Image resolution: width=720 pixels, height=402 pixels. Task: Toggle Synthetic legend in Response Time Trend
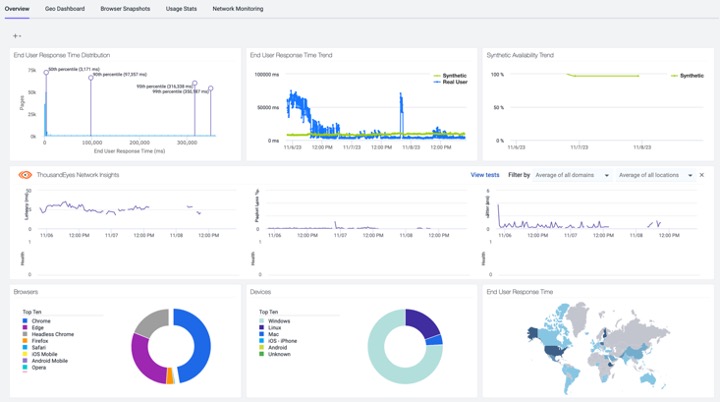tap(450, 75)
